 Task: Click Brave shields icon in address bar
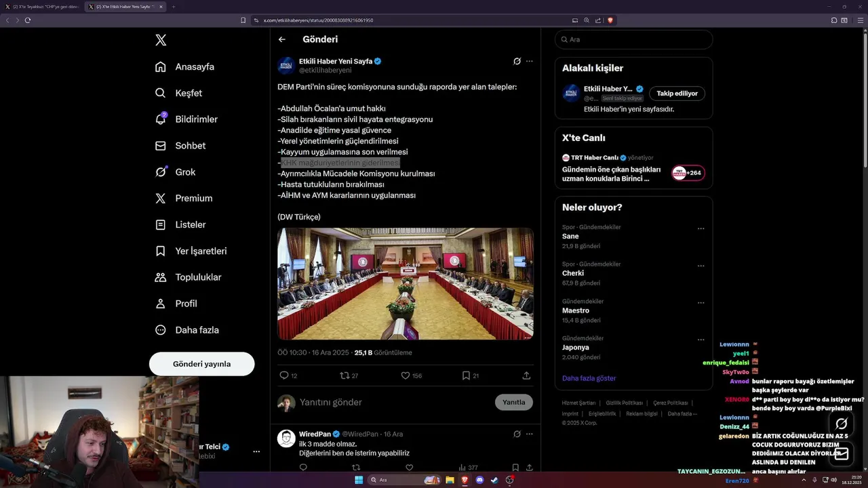coord(610,20)
